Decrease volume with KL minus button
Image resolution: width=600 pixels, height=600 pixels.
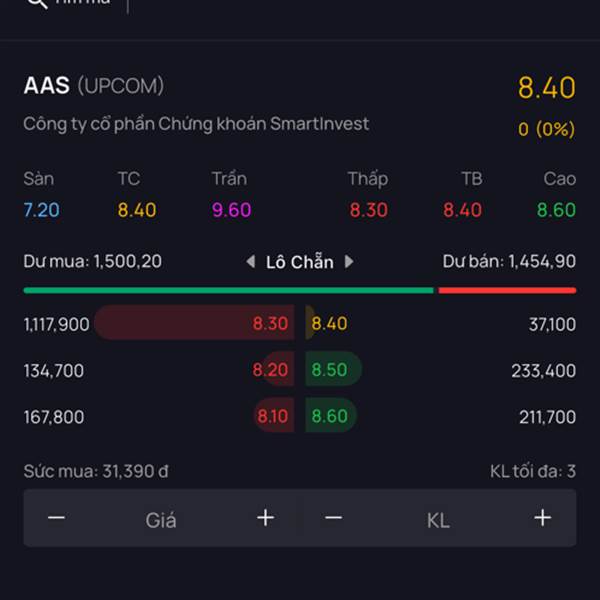pyautogui.click(x=334, y=518)
